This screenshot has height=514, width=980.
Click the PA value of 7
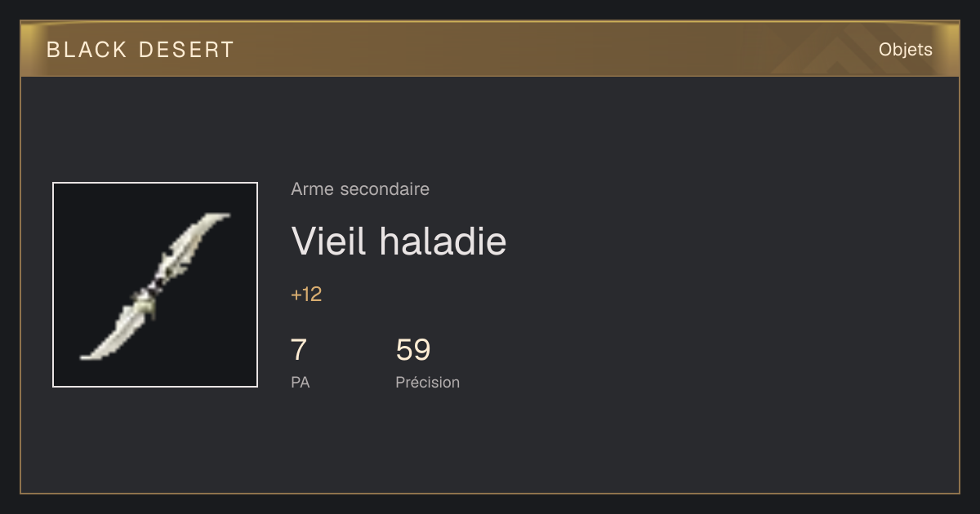(x=299, y=350)
